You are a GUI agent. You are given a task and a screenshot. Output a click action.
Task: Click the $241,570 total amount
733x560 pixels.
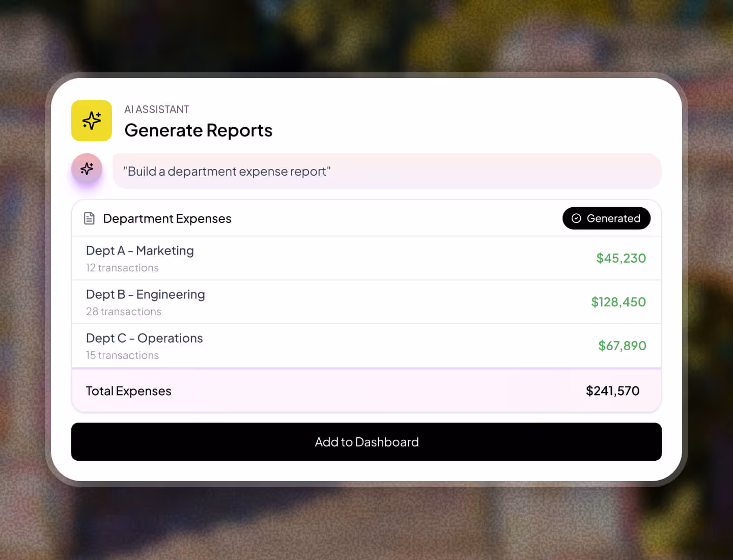pyautogui.click(x=612, y=390)
